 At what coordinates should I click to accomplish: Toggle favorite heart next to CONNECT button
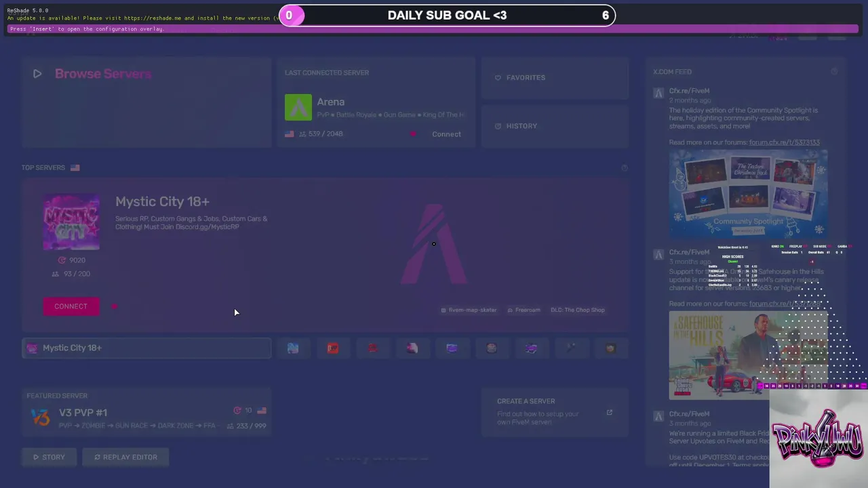point(114,306)
